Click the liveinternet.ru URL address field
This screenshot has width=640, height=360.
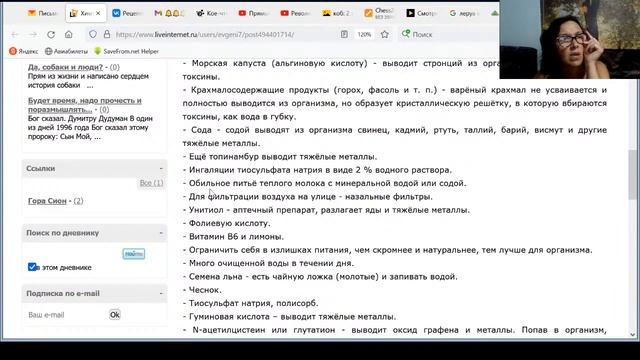(204, 35)
